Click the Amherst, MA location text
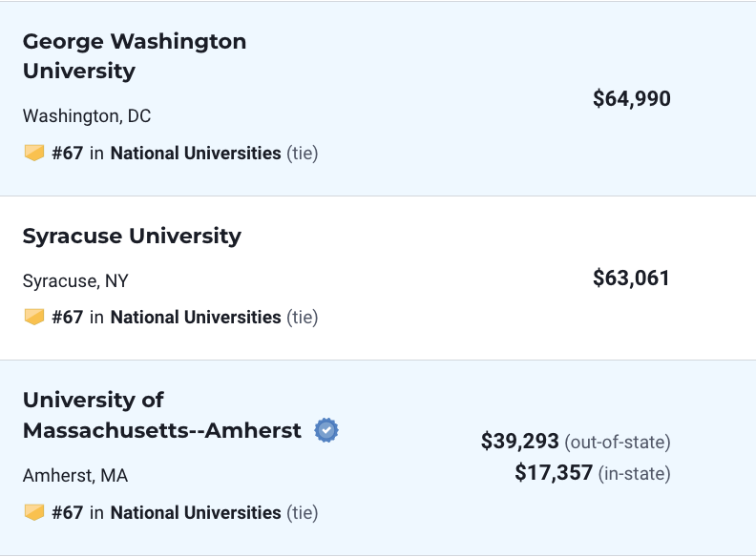This screenshot has width=756, height=557. (x=75, y=476)
